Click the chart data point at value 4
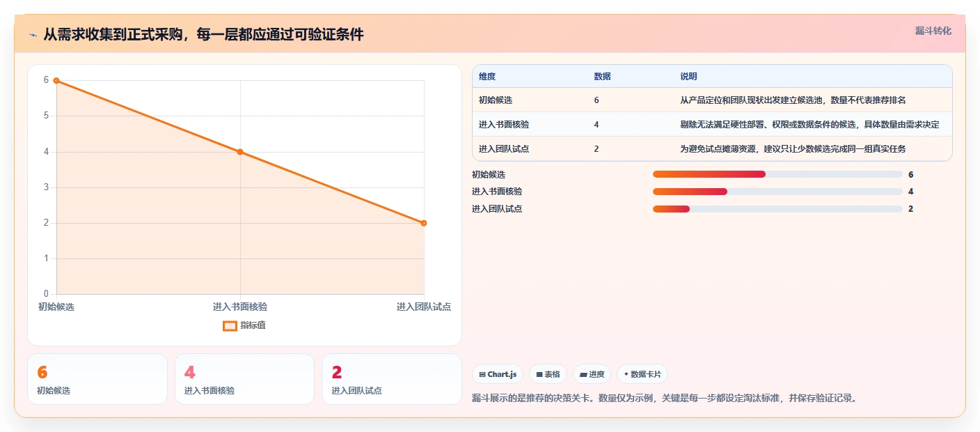 (240, 152)
